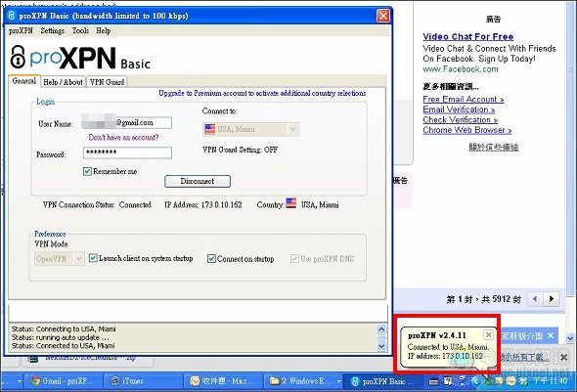This screenshot has width=577, height=392.
Task: Expand the USA, Miami country dropdown
Action: tap(292, 129)
